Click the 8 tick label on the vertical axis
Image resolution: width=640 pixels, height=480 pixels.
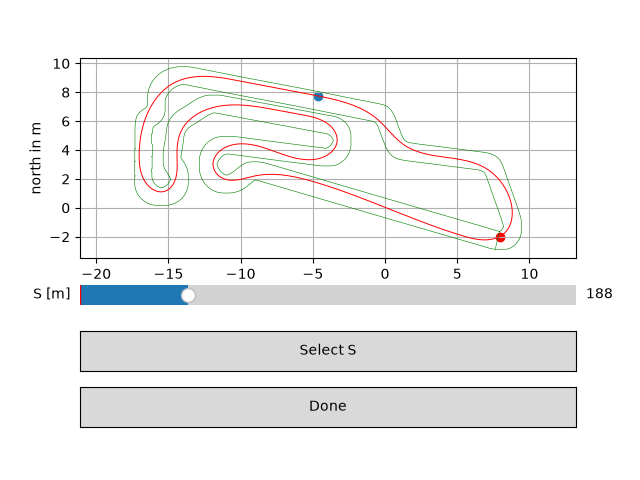pos(66,93)
